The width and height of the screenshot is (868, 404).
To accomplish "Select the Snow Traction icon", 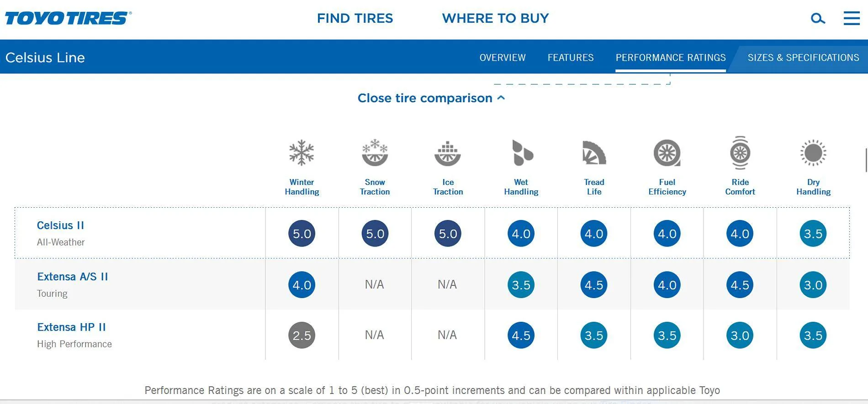I will (375, 153).
